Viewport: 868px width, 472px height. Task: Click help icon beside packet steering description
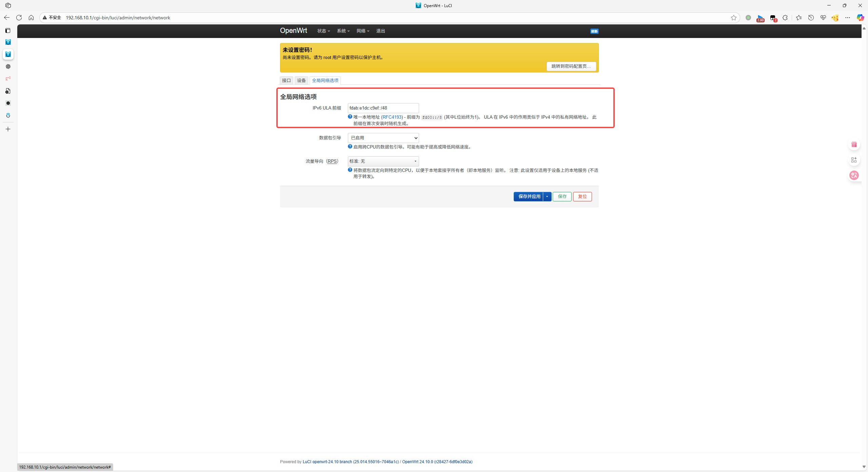pyautogui.click(x=350, y=146)
